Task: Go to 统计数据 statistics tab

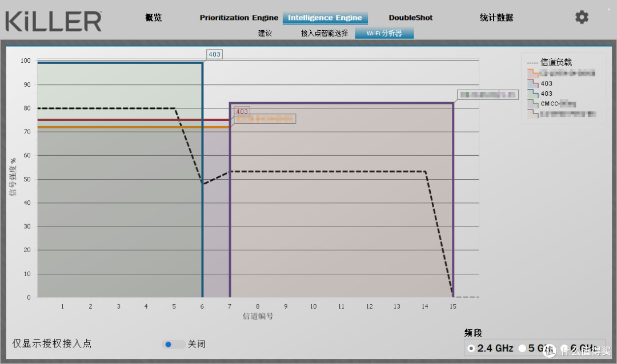Action: click(x=496, y=18)
